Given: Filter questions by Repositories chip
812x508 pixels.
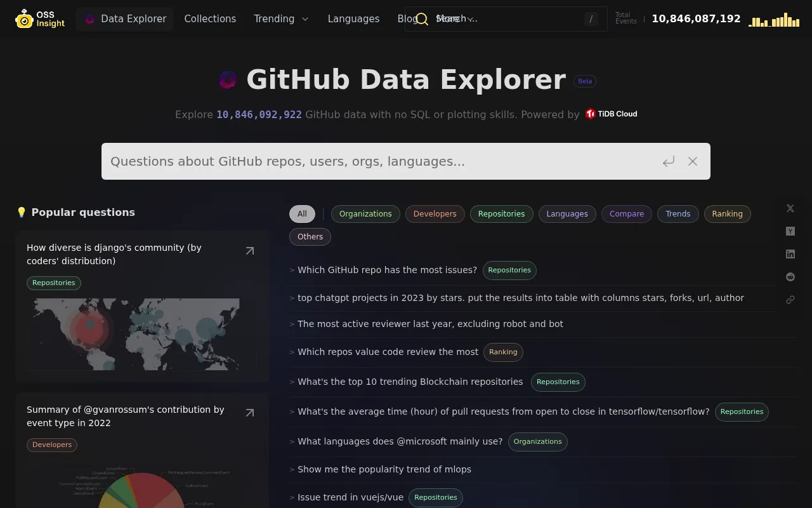Looking at the screenshot, I should [x=501, y=214].
